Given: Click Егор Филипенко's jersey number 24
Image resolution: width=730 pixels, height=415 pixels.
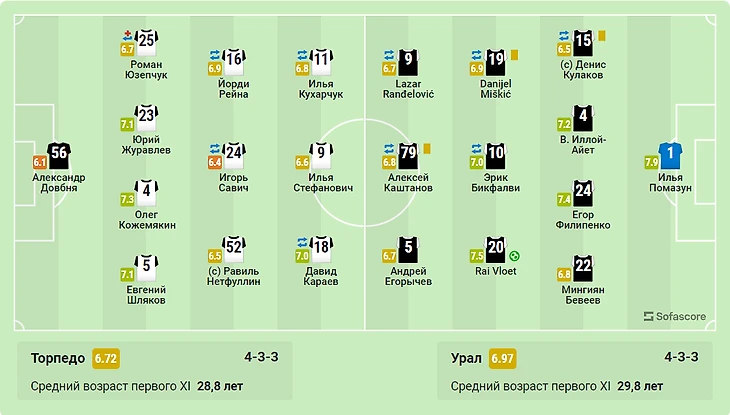Looking at the screenshot, I should pyautogui.click(x=583, y=191).
